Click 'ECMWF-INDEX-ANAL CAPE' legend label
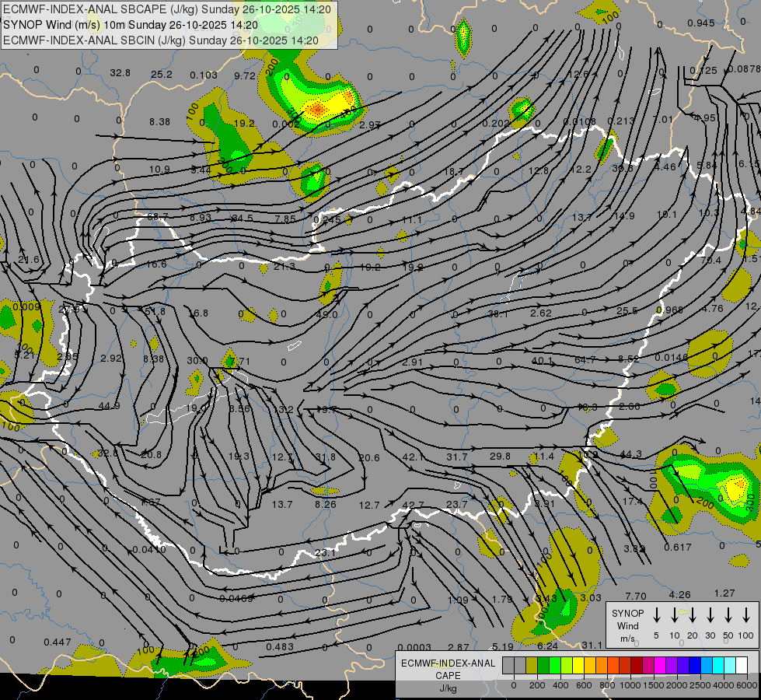 pyautogui.click(x=448, y=670)
